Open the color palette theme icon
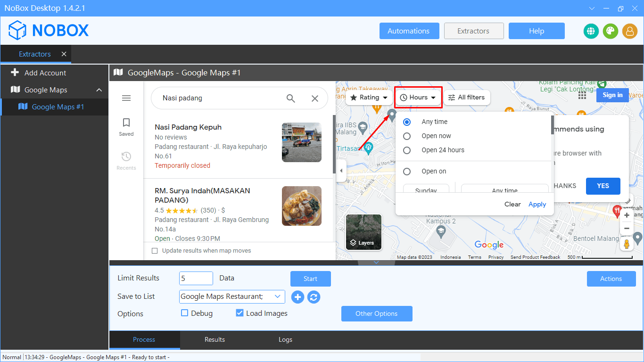 tap(610, 31)
